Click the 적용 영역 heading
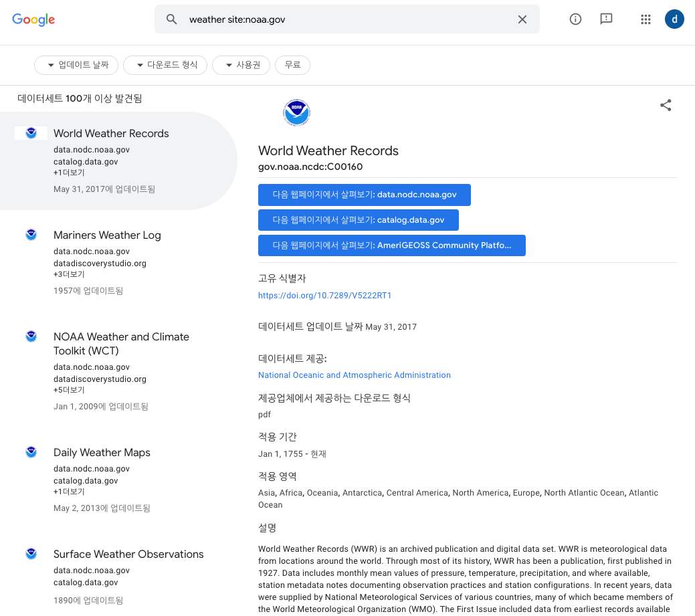 click(278, 476)
